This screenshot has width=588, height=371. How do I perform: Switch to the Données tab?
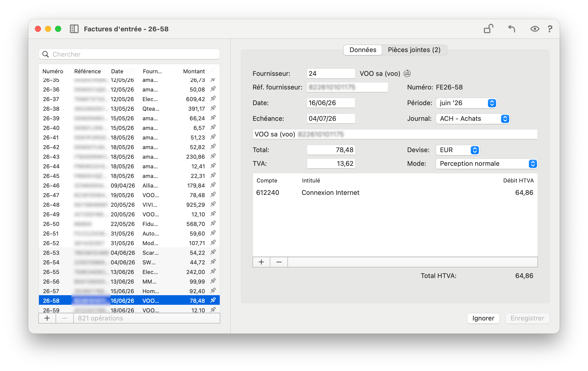point(363,50)
